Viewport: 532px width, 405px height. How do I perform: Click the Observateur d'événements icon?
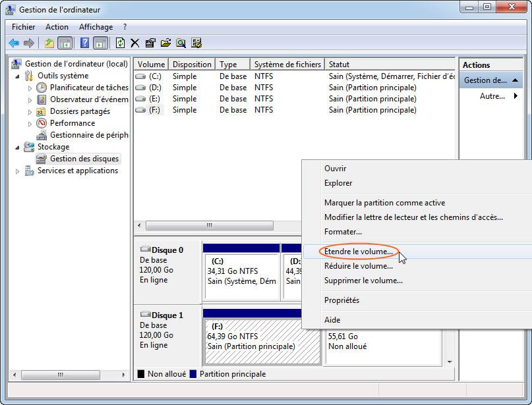pyautogui.click(x=42, y=99)
